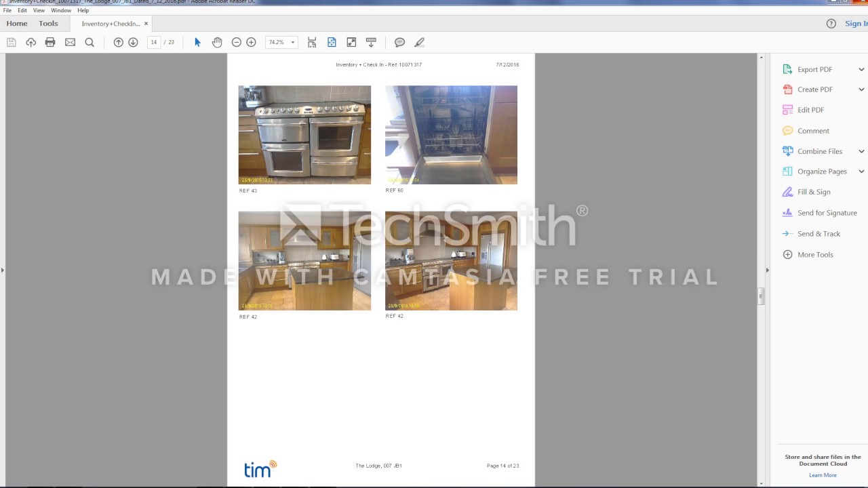Collapse the right tools pane arrow

point(767,270)
